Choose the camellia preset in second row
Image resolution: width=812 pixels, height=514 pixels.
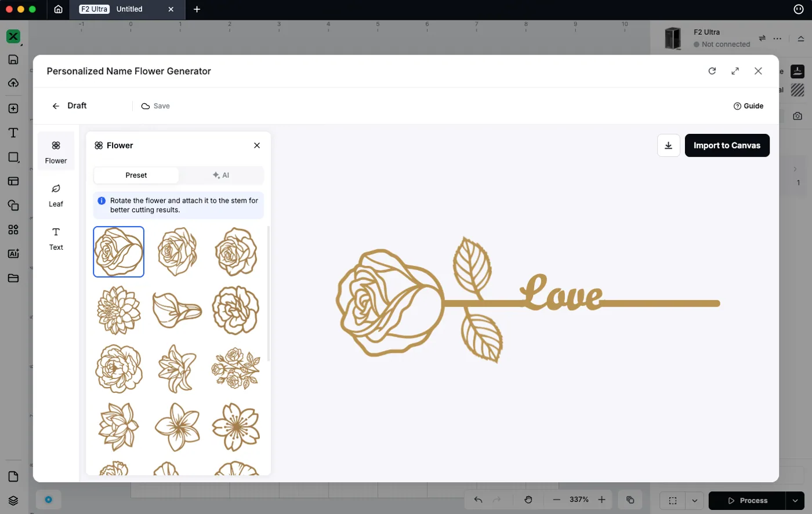(235, 310)
